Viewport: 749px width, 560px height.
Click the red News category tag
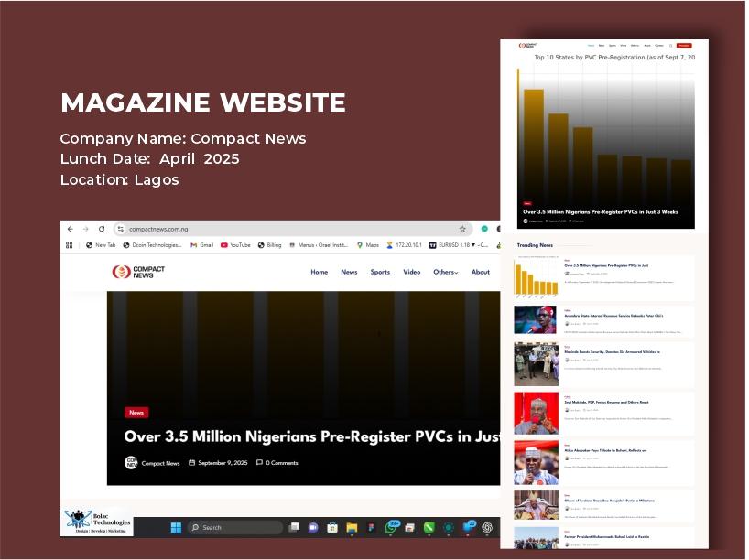point(136,413)
